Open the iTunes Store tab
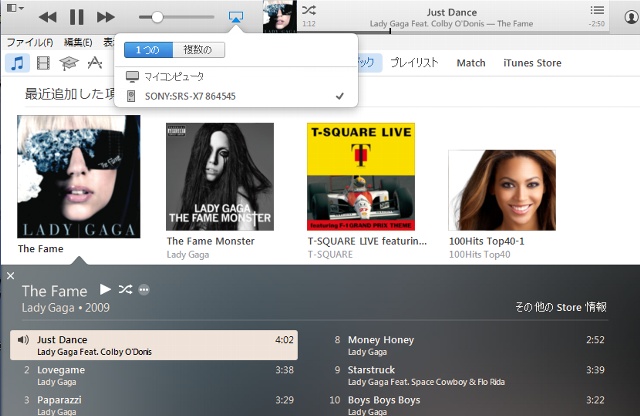This screenshot has width=640, height=416. [532, 63]
